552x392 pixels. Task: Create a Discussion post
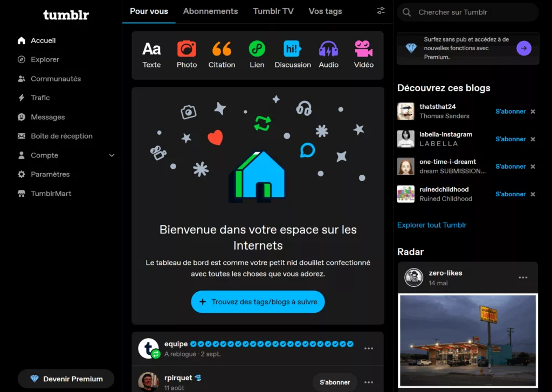(293, 55)
